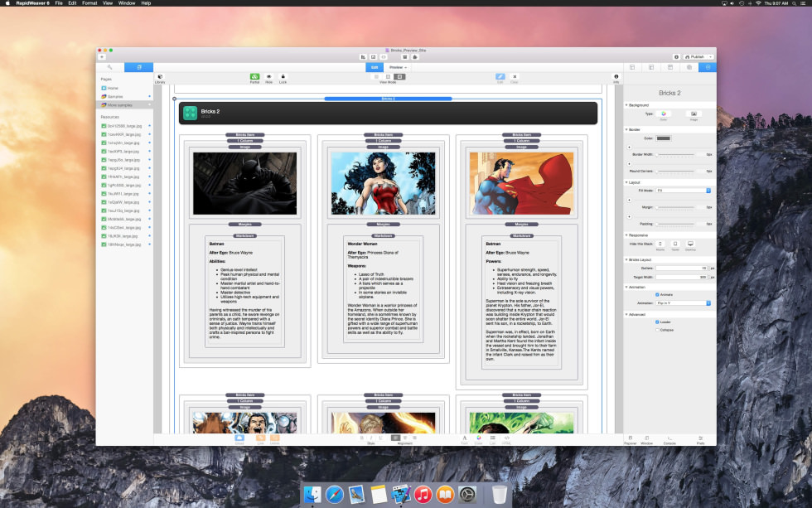
Task: Choose Image background type icon
Action: [x=694, y=114]
